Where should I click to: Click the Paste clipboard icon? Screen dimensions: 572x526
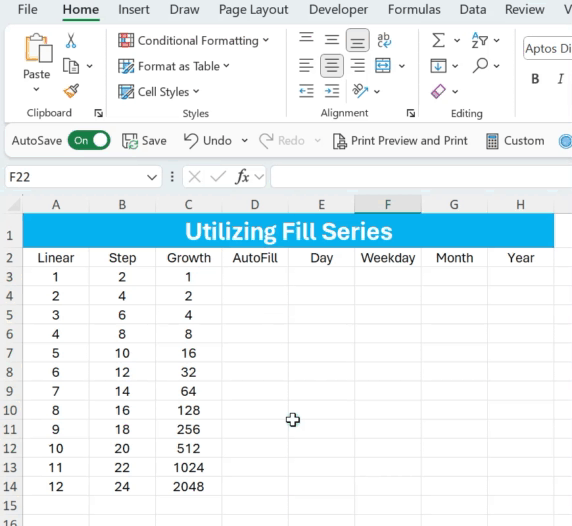38,47
